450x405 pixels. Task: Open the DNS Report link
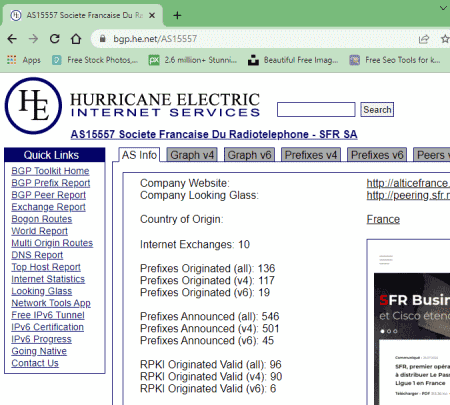37,255
